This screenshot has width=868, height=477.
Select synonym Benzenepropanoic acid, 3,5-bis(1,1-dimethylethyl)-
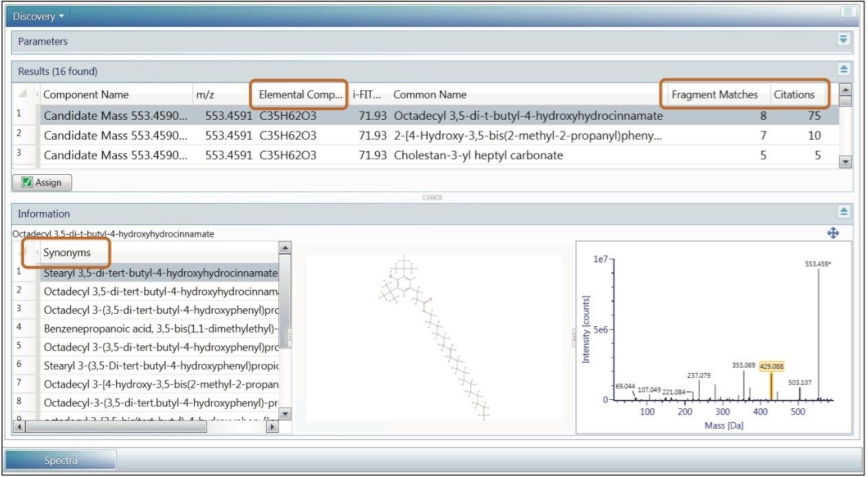coord(160,328)
